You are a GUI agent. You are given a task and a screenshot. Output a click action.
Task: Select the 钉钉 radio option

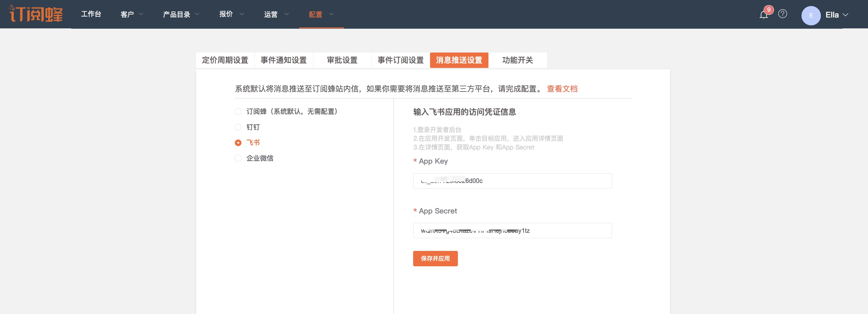click(x=238, y=127)
